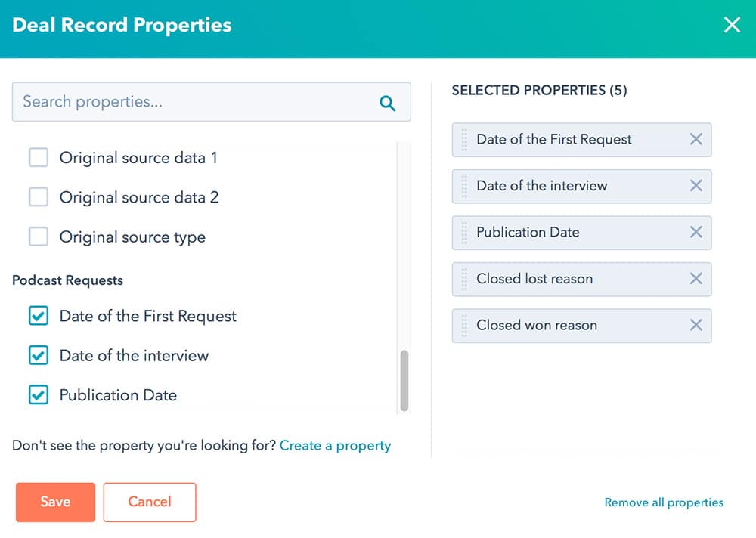Remove "Publication Date" using its X icon
This screenshot has height=538, width=756.
tap(696, 233)
